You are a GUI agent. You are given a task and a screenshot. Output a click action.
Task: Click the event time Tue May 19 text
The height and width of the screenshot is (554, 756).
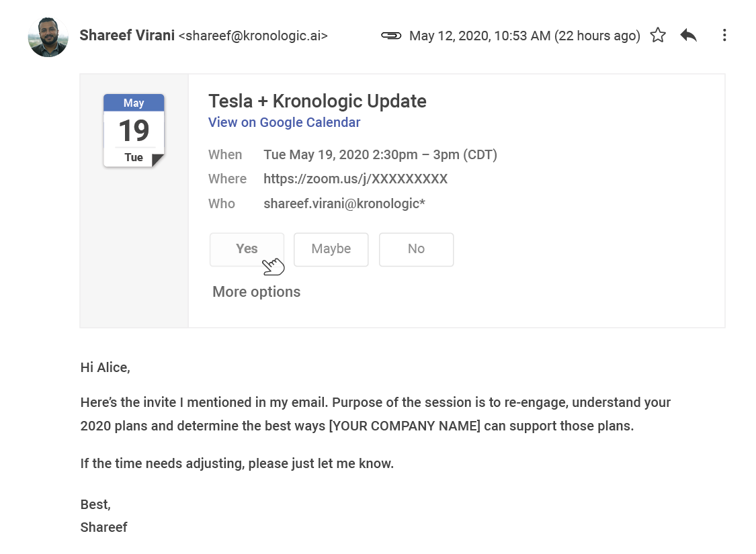380,154
